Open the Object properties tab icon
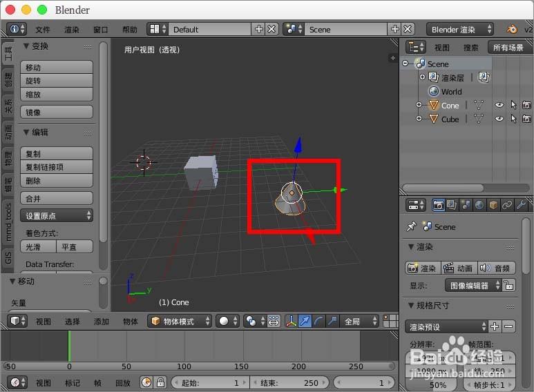Viewport: 534px width, 392px height. point(493,205)
